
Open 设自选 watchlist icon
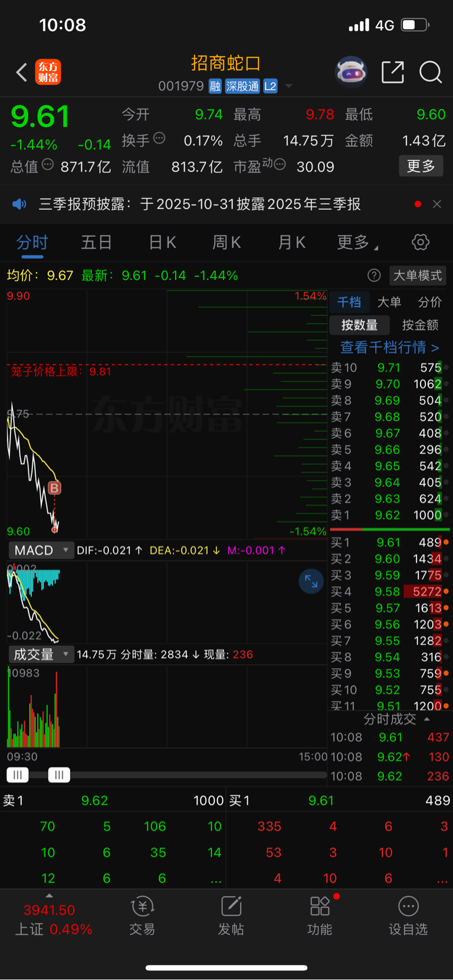coord(408,916)
